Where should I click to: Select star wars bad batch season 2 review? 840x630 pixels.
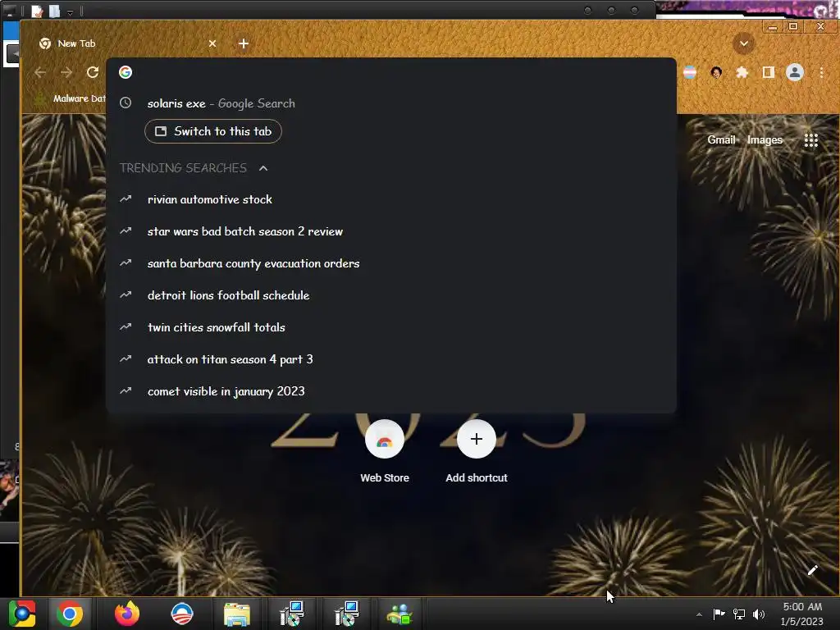click(x=391, y=231)
